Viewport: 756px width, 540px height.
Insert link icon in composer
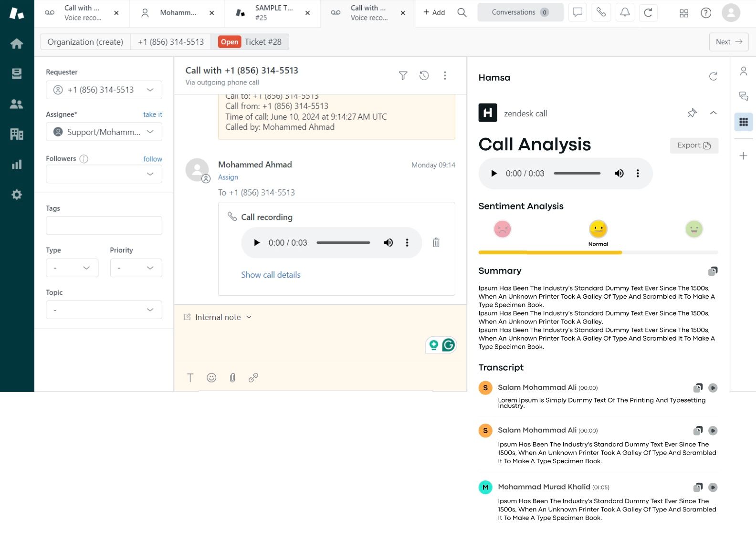coord(253,378)
